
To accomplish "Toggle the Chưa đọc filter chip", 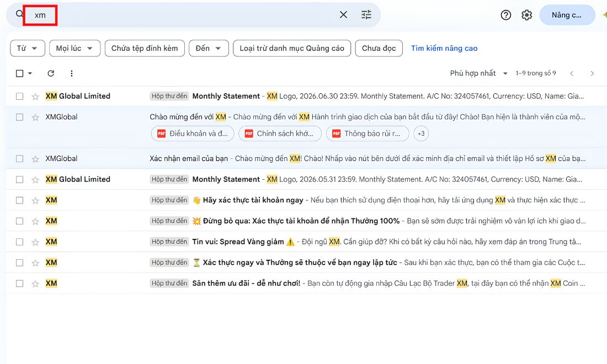I will [x=379, y=49].
